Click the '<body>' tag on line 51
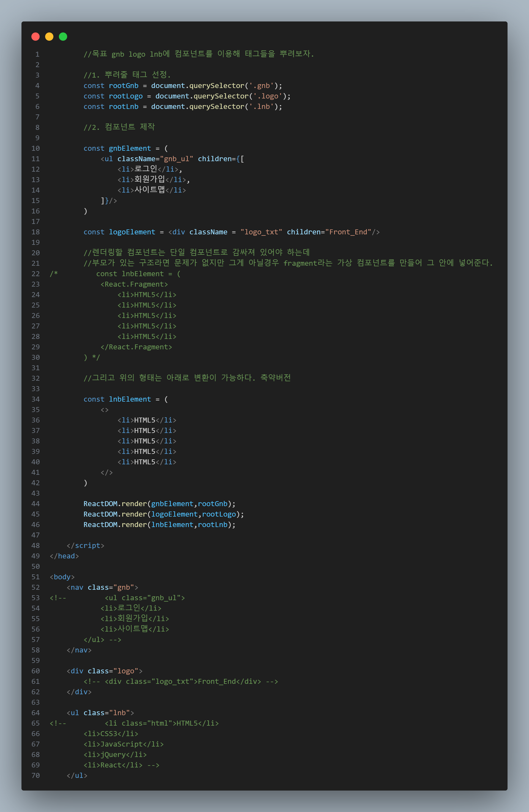 (x=62, y=577)
